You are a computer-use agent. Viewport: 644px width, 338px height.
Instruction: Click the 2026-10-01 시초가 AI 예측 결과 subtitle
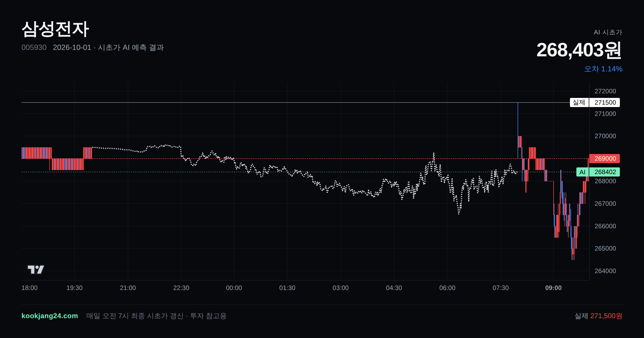pyautogui.click(x=108, y=47)
